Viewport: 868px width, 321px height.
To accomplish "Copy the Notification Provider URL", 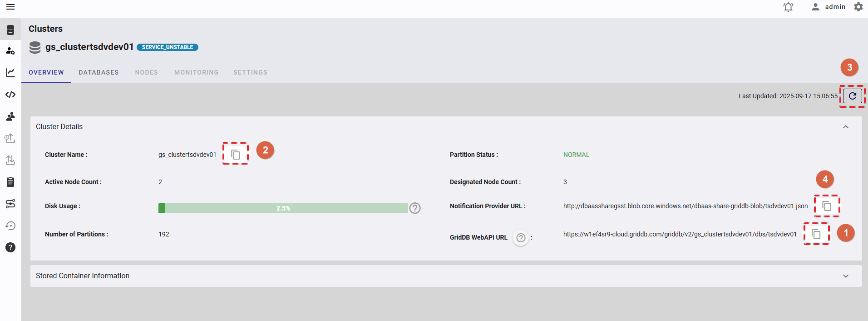I will [x=827, y=206].
